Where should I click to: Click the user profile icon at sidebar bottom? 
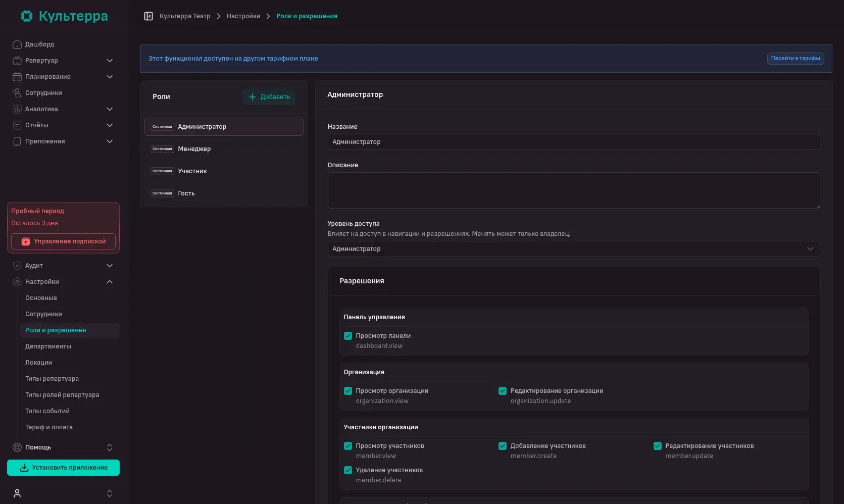17,493
